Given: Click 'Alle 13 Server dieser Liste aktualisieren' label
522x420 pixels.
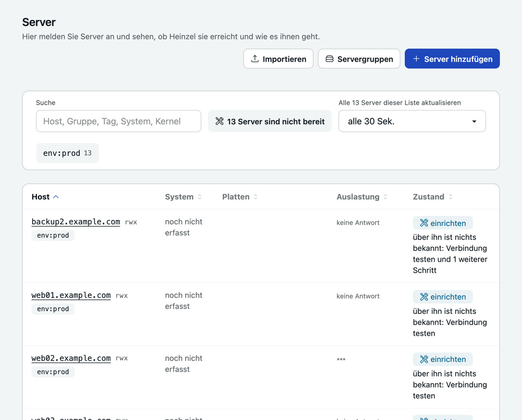Looking at the screenshot, I should [x=400, y=103].
